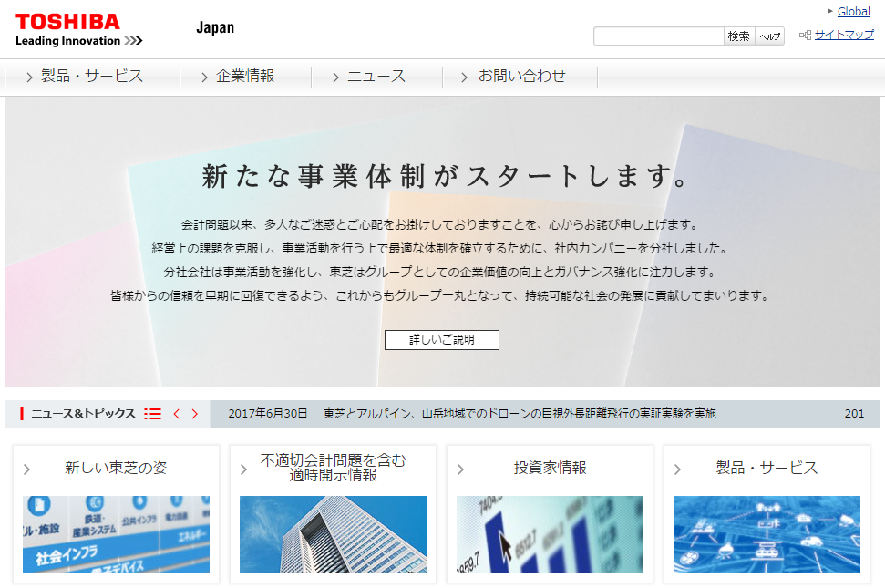Click the 検索 search button

(739, 36)
